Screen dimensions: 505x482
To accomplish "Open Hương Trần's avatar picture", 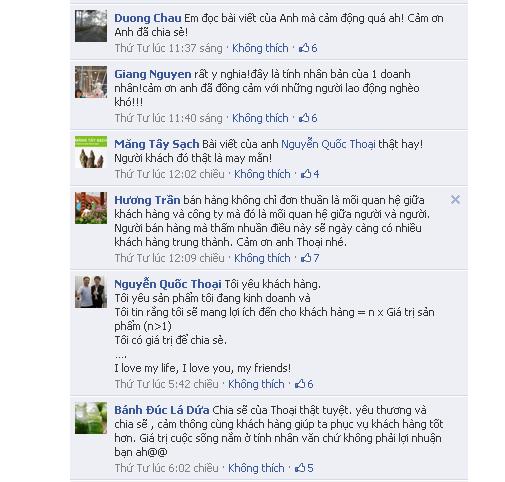I will (91, 208).
